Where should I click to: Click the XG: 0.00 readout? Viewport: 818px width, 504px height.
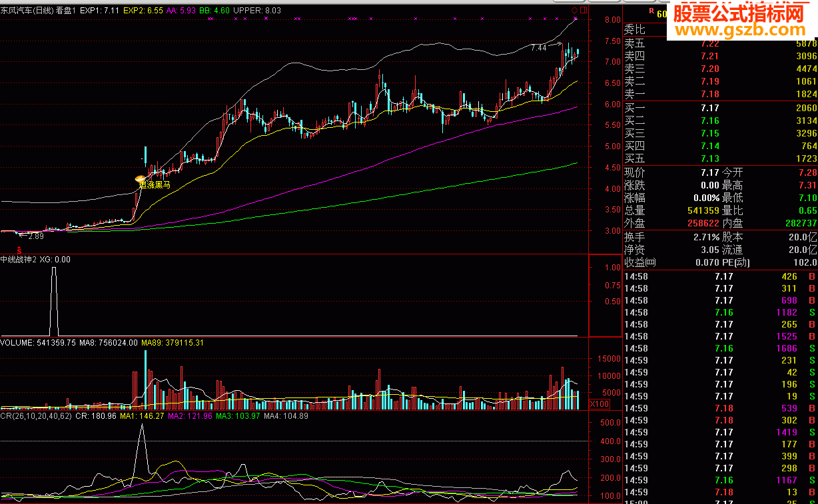point(55,260)
